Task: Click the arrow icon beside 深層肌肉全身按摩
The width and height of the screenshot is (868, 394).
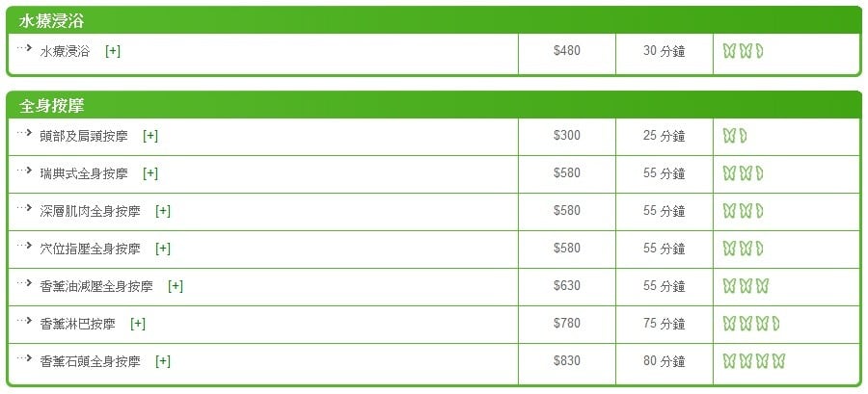Action: [24, 208]
